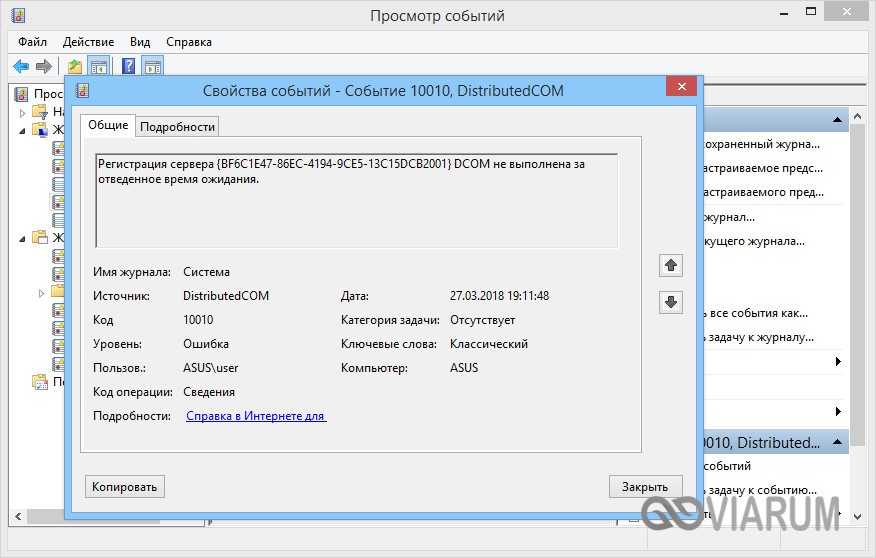Click the Закрыть button

point(645,486)
